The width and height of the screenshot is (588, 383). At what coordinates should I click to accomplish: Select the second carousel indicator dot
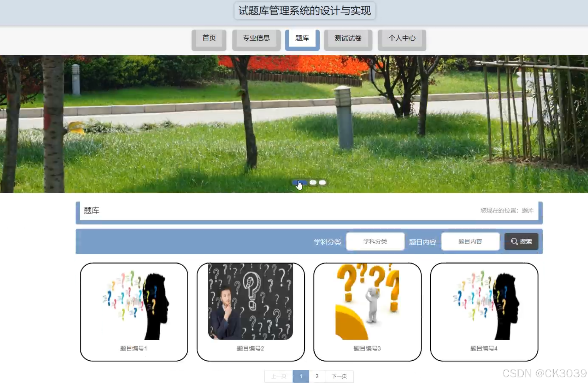click(313, 182)
